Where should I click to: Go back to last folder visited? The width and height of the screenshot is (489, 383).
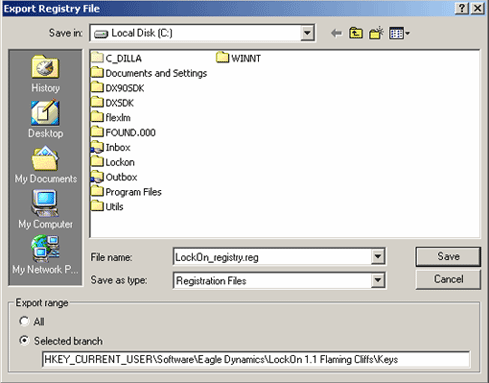click(336, 33)
